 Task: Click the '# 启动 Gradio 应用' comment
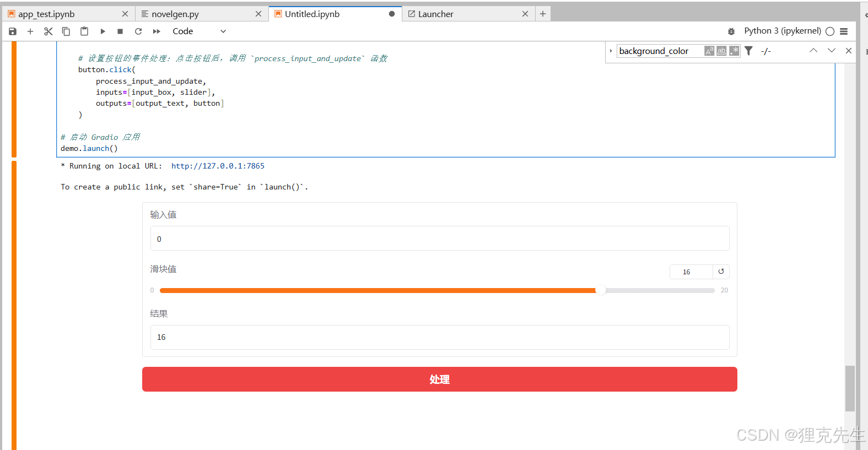click(100, 137)
